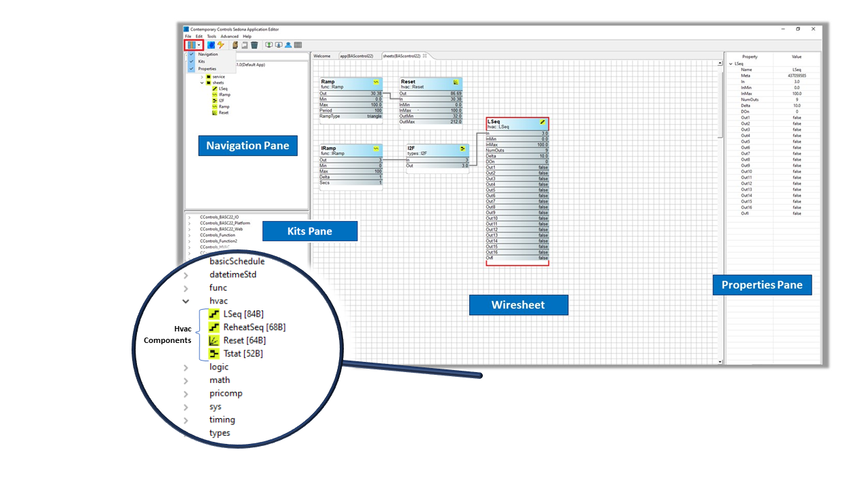This screenshot has height=488, width=868.
Task: Click the blue download arrow toolbar icon
Action: [x=279, y=45]
